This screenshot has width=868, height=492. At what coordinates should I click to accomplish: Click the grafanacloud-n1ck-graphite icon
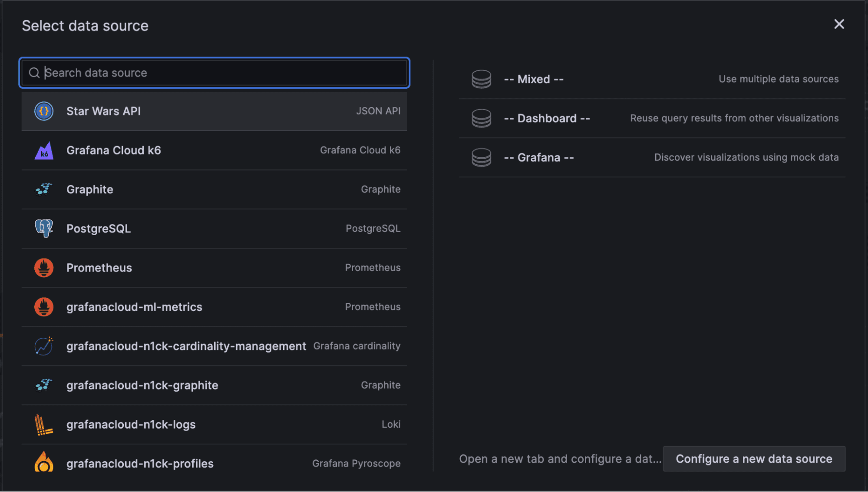tap(43, 385)
